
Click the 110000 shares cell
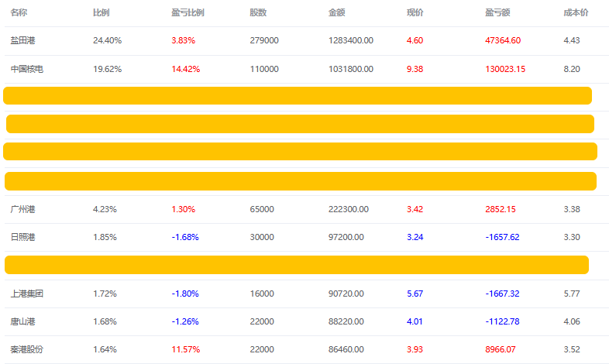264,69
